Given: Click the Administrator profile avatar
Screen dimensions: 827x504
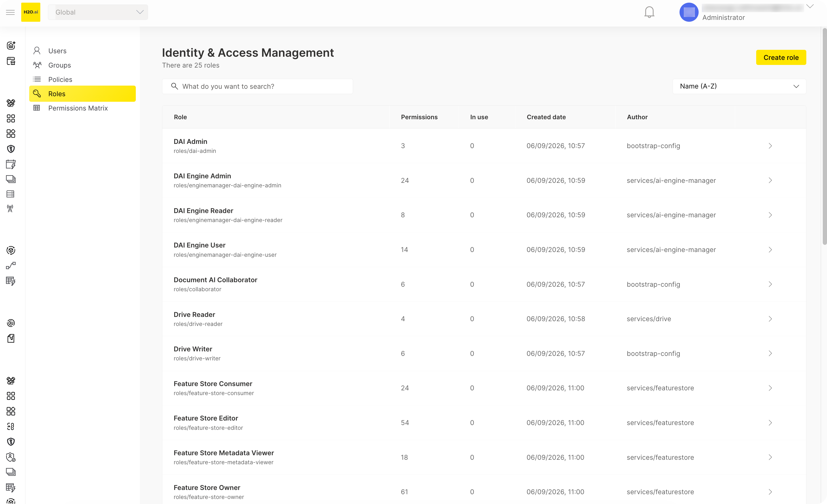Looking at the screenshot, I should click(x=689, y=12).
